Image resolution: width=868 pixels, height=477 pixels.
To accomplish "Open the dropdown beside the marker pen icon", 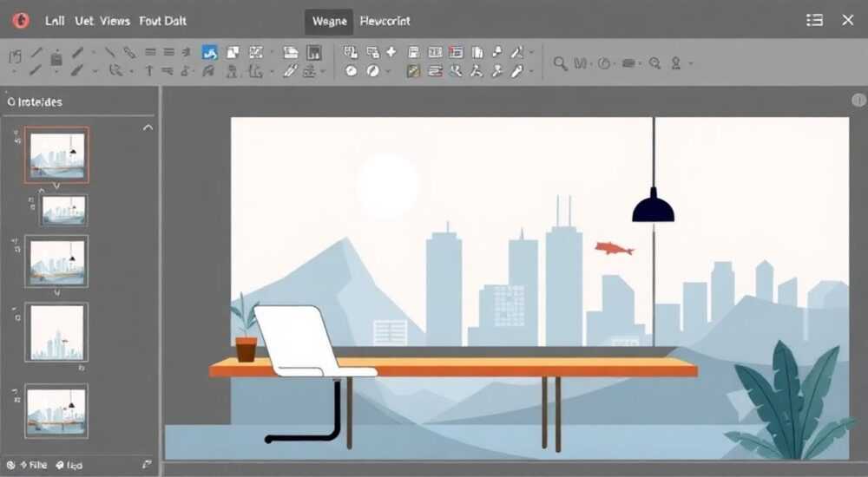I will (x=531, y=71).
